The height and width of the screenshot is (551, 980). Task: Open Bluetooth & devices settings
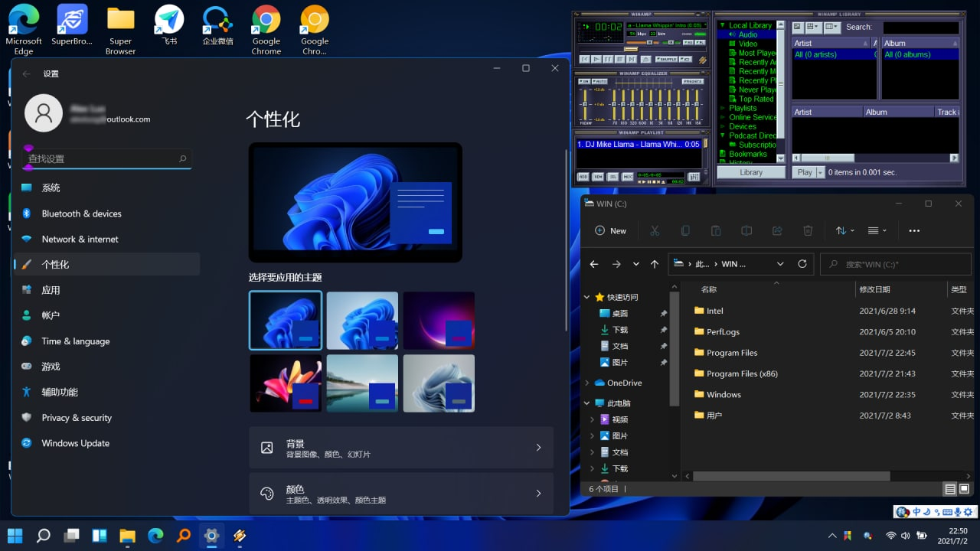(x=81, y=214)
